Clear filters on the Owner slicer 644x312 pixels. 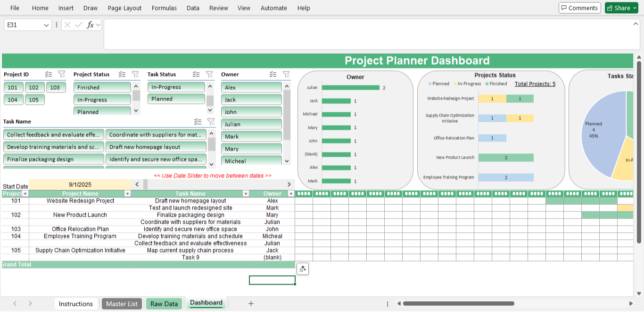(286, 74)
